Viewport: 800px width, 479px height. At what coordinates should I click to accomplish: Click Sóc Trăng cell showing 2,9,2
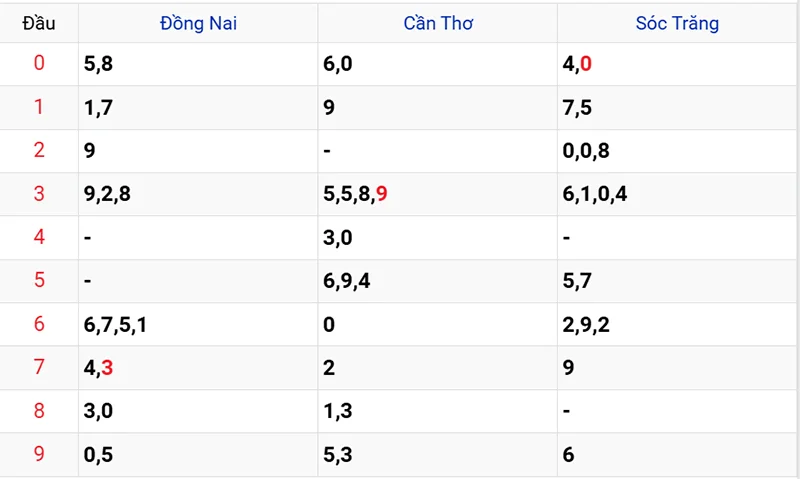click(586, 324)
